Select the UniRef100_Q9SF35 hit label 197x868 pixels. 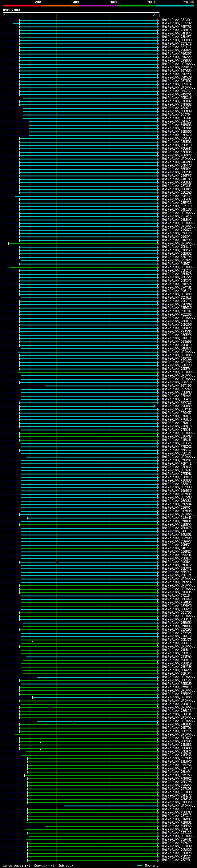176,139
